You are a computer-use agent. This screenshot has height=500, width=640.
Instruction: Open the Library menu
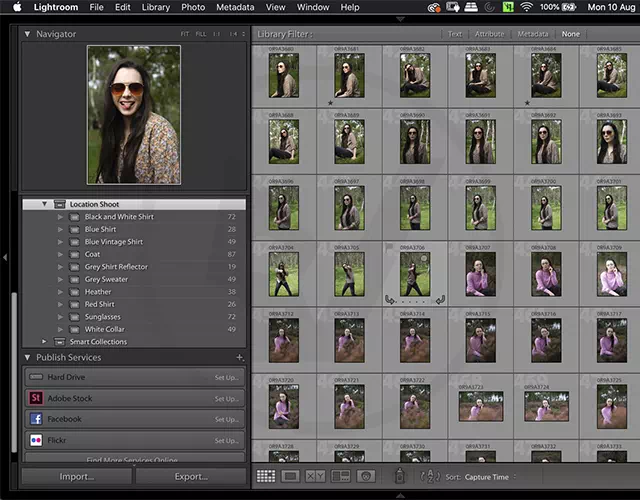pos(156,7)
